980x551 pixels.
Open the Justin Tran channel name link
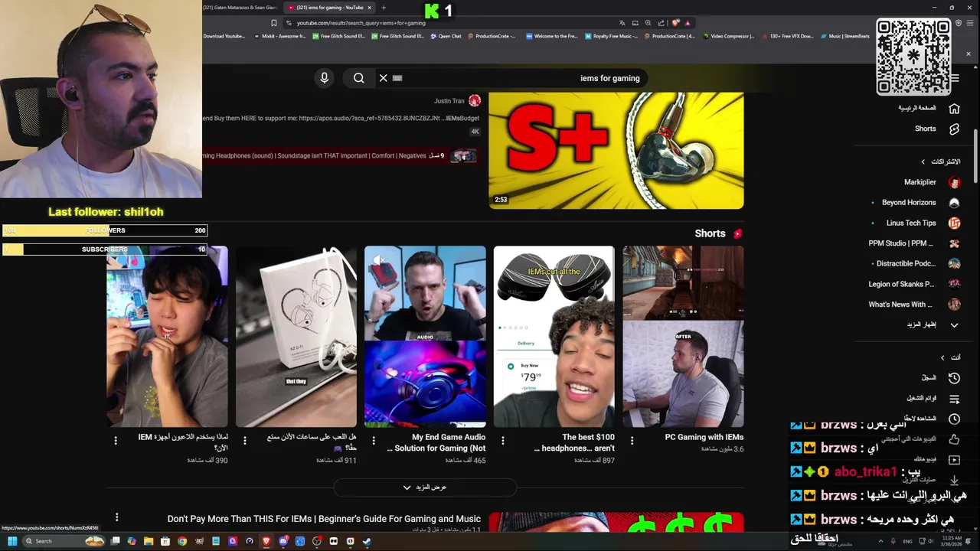pos(449,101)
